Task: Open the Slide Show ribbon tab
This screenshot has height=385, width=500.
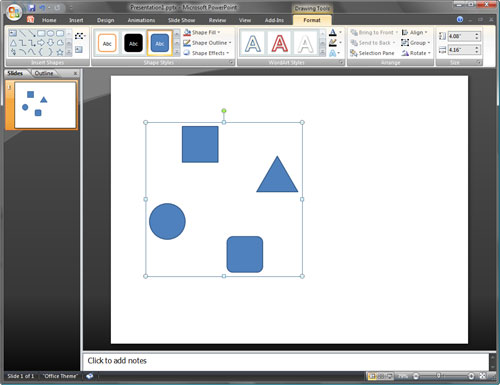Action: point(181,20)
